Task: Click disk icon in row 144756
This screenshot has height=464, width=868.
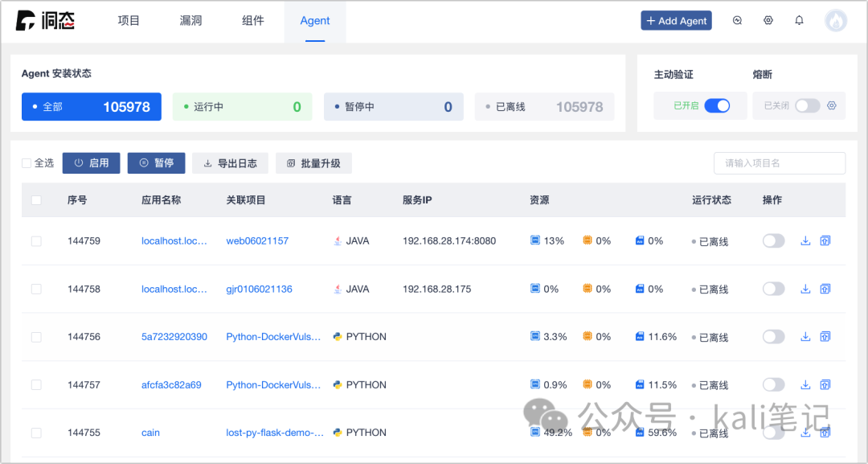Action: click(x=640, y=336)
